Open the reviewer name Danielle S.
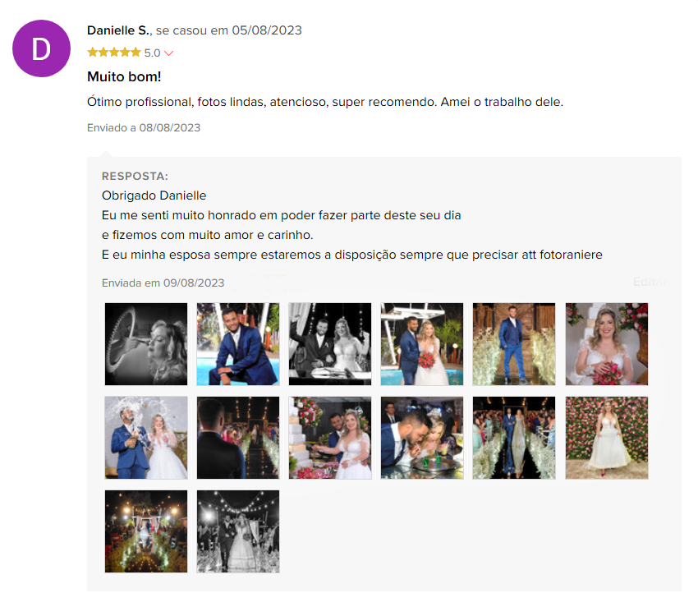The width and height of the screenshot is (698, 616). click(117, 30)
